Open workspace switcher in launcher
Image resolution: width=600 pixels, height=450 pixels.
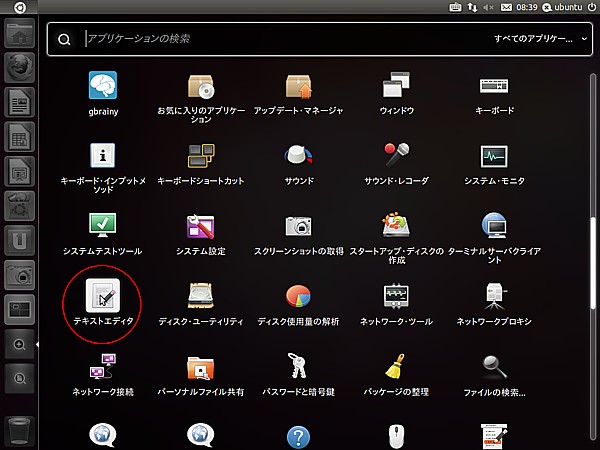[20, 309]
